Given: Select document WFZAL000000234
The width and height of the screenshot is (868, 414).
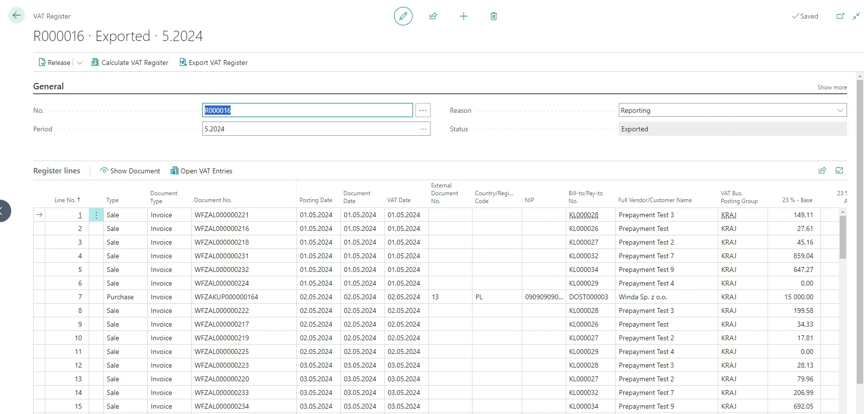Looking at the screenshot, I should [x=222, y=406].
